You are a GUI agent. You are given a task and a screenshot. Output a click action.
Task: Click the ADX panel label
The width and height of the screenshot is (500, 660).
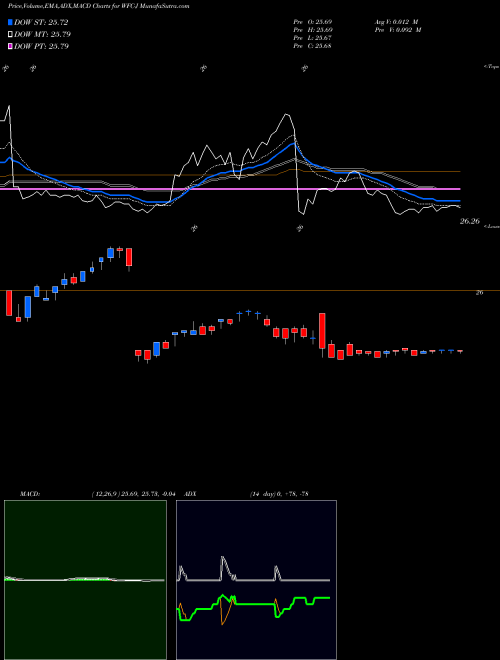[190, 494]
